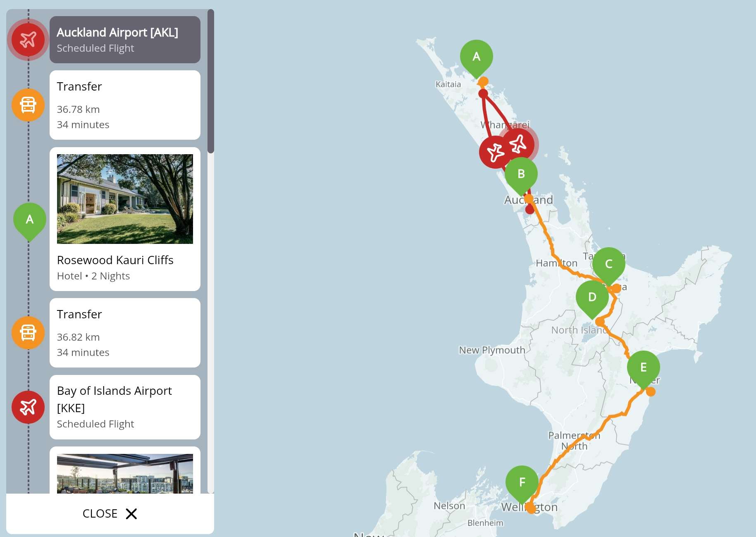Click the second Transfer bus icon
This screenshot has height=537, width=756.
(28, 333)
